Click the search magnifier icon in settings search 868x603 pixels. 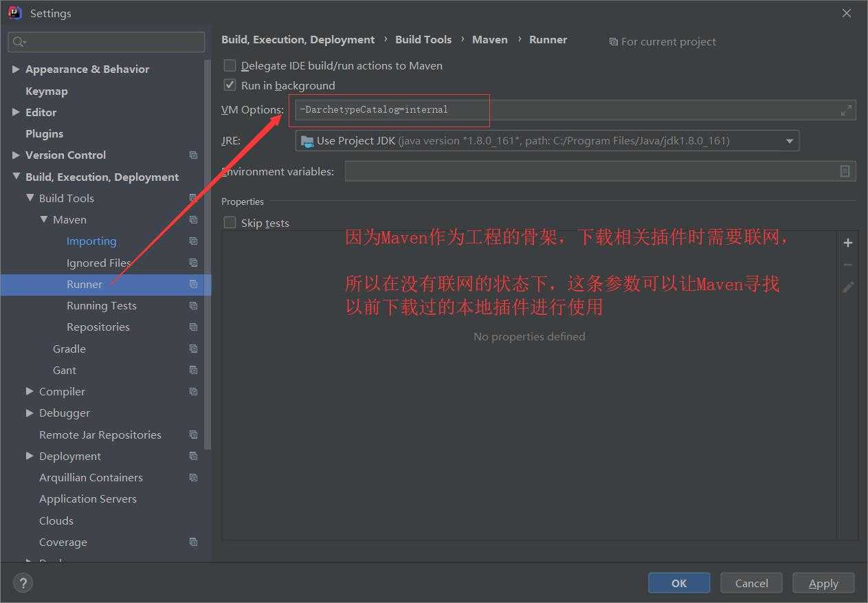19,42
